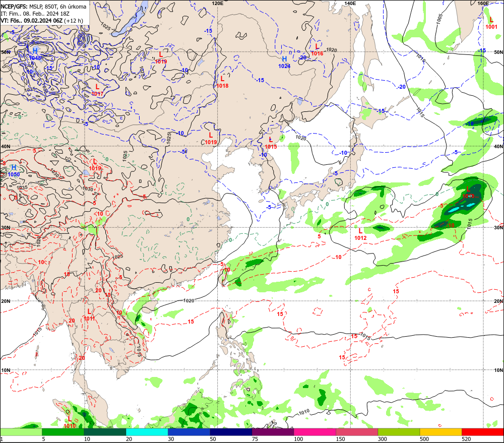
Task: Click the green 5–10 mm legend swatch
Action: tap(63, 432)
